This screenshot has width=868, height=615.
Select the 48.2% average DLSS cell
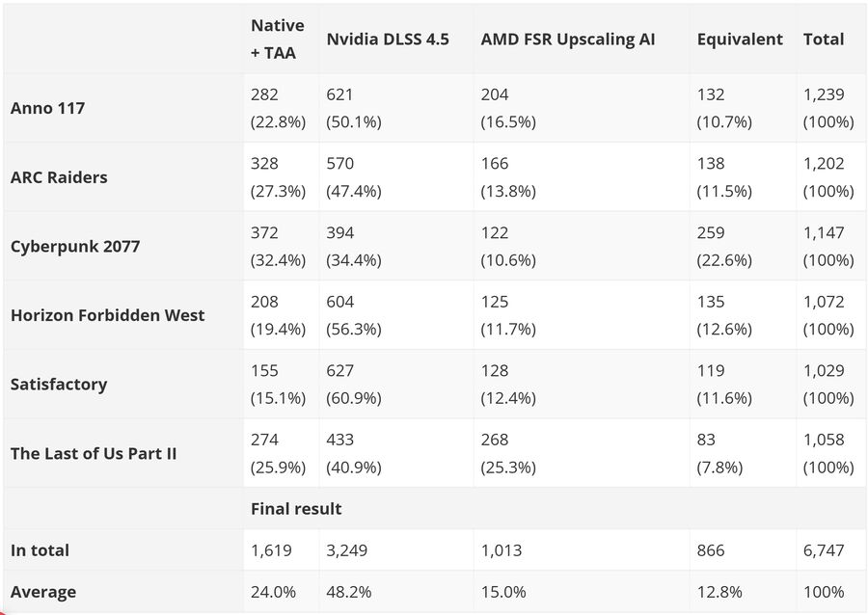coord(348,592)
